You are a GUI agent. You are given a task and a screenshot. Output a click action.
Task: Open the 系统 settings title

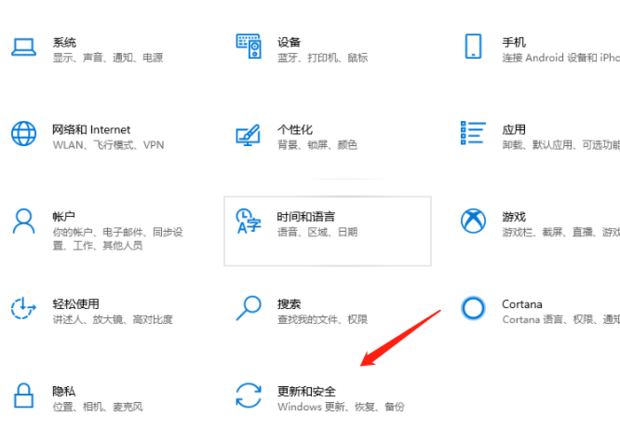[x=64, y=42]
